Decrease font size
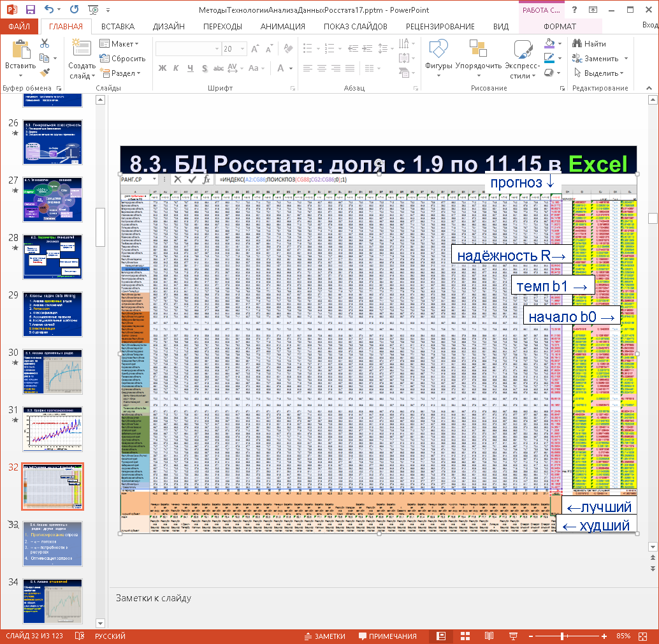 [269, 48]
